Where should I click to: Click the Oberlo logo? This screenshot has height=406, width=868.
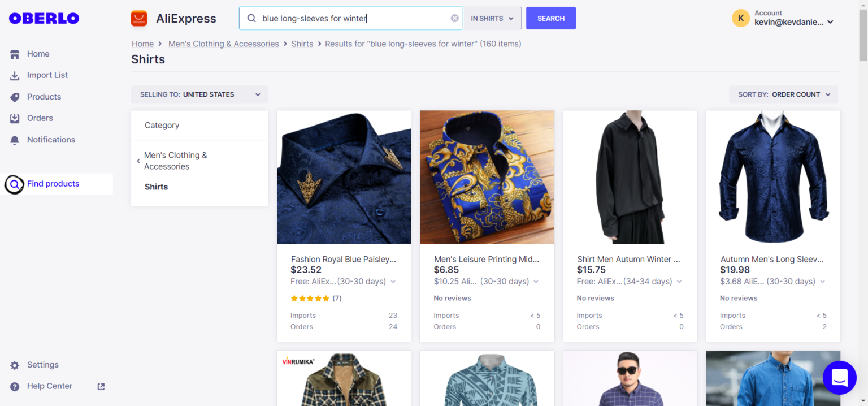point(44,19)
